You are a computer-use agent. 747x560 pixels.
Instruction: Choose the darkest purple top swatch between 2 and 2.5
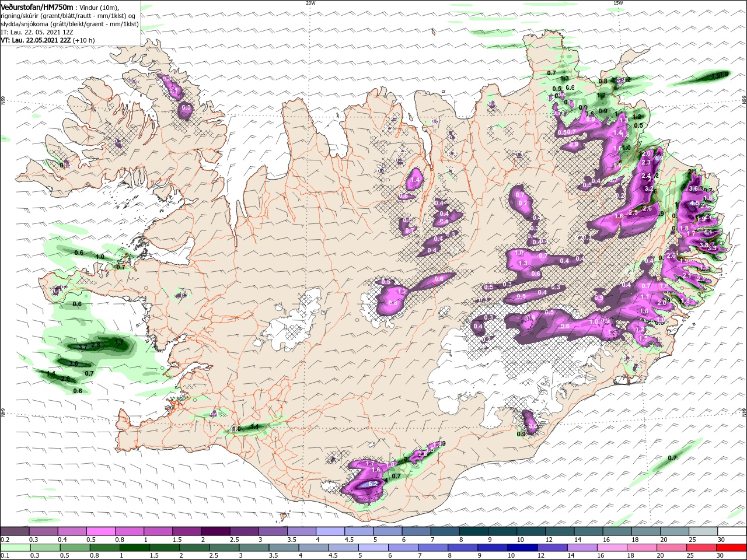coord(215,531)
